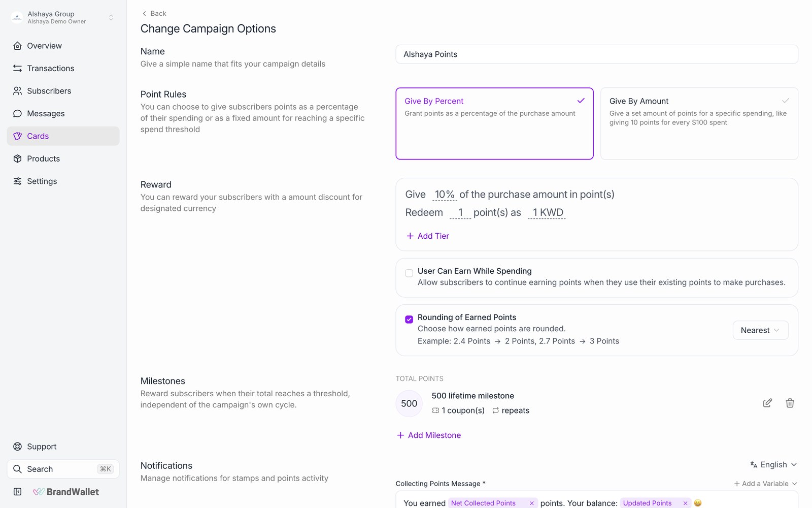Click Add Tier
This screenshot has height=508, width=812.
point(428,236)
